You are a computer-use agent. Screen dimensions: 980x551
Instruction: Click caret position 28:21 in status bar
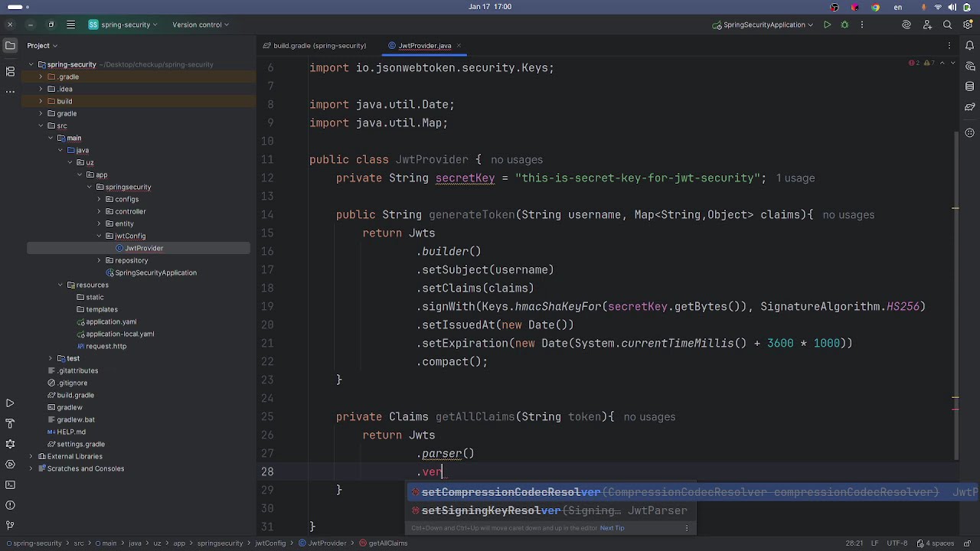854,543
